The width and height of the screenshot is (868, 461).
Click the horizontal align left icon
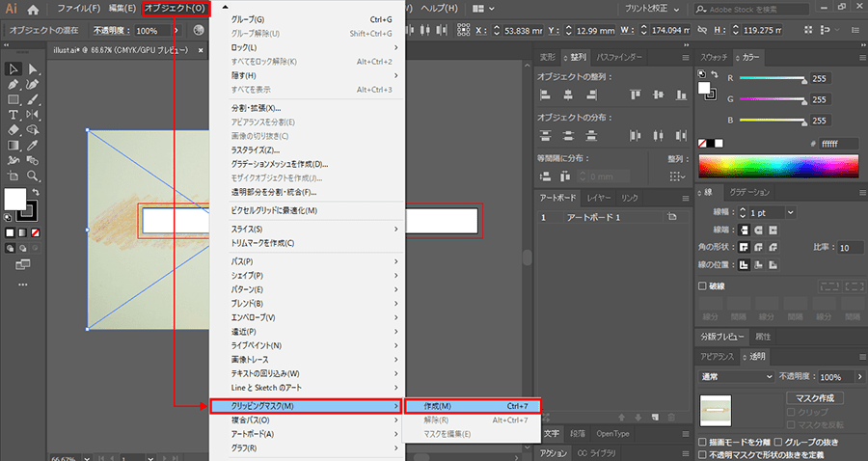(546, 95)
